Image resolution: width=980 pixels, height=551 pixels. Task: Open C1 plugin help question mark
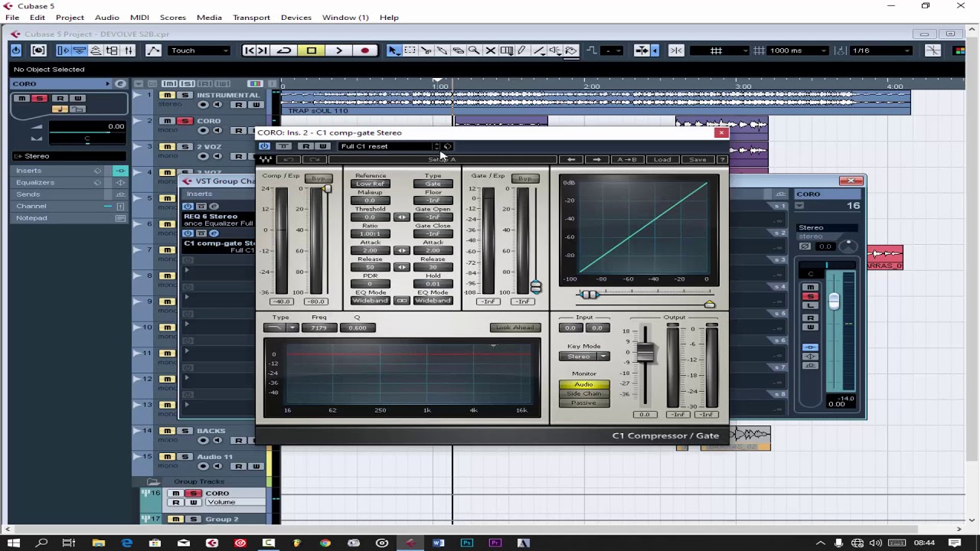tap(722, 159)
